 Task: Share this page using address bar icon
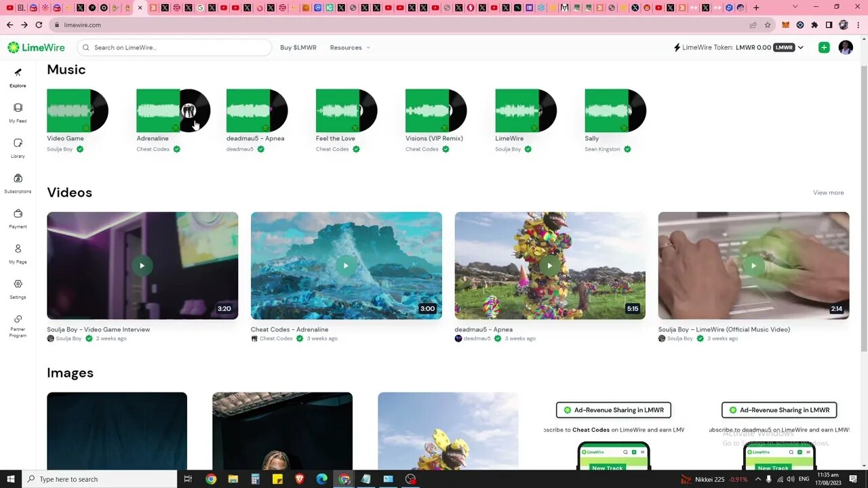tap(753, 25)
